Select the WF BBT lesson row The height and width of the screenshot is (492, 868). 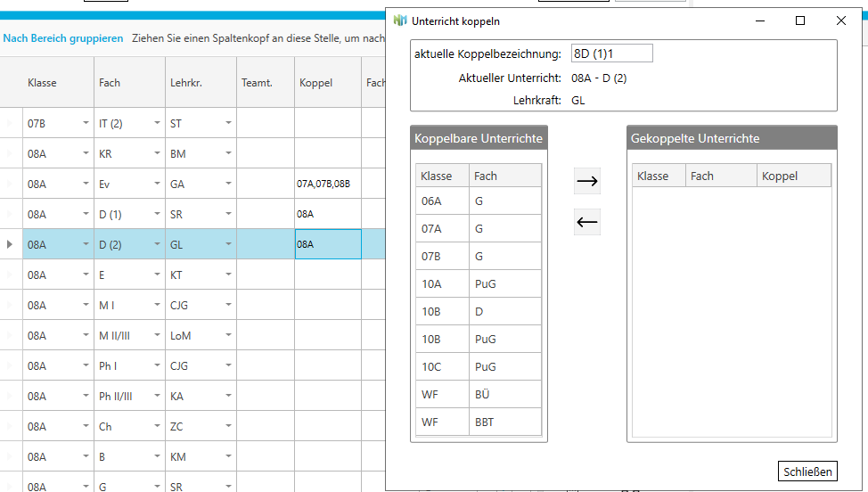pos(478,422)
